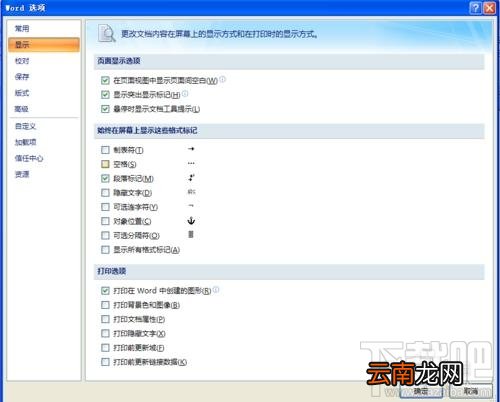Click the paragraph mark symbol icon
This screenshot has width=500, height=402.
pyautogui.click(x=191, y=178)
